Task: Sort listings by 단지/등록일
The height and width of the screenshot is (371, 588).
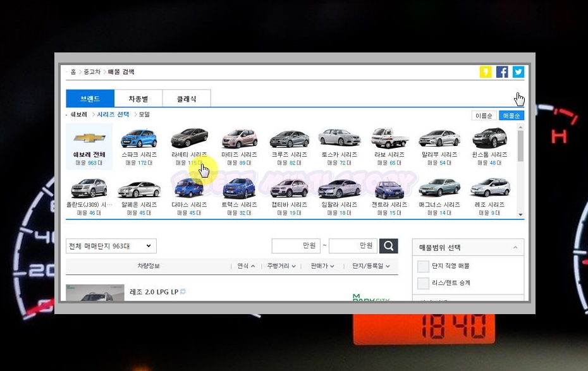Action: point(371,265)
